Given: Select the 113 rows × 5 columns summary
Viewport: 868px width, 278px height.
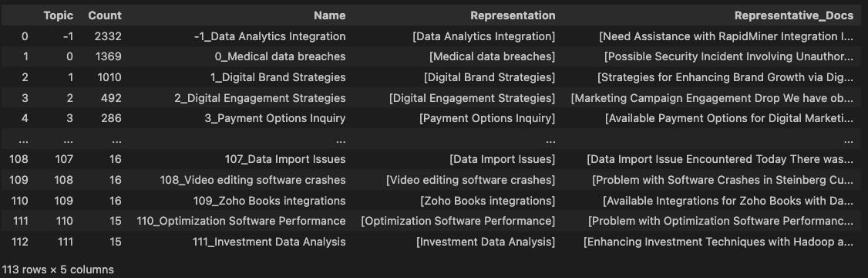Looking at the screenshot, I should pos(58,270).
